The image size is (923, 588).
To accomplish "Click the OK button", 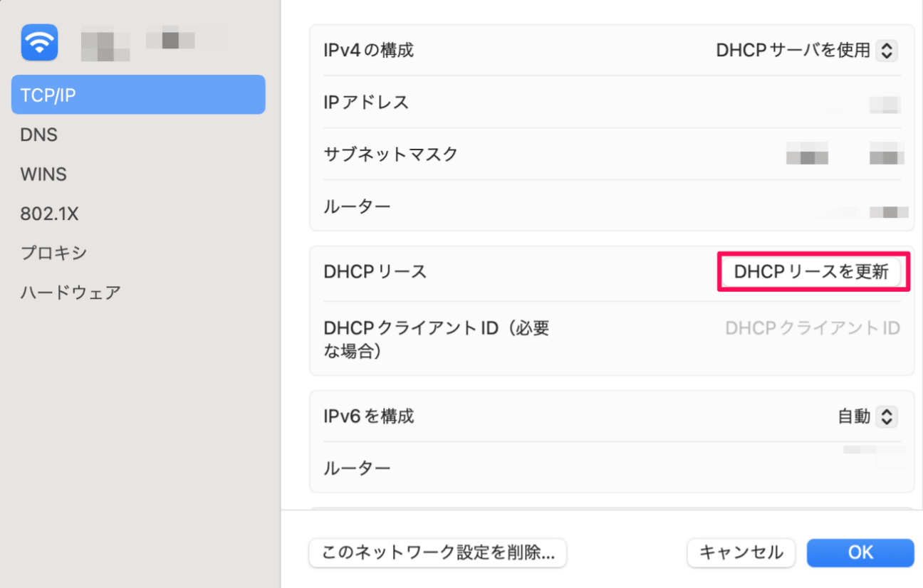I will pyautogui.click(x=860, y=552).
